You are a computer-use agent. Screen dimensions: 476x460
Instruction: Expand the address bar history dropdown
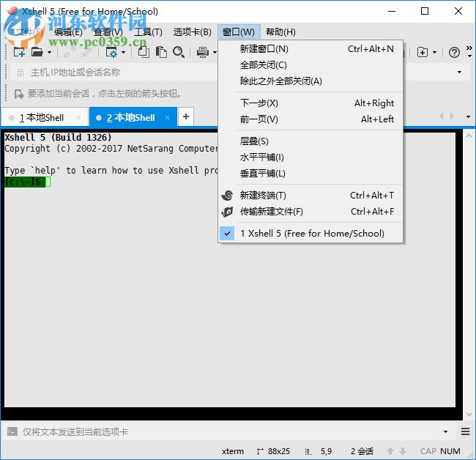pyautogui.click(x=459, y=73)
